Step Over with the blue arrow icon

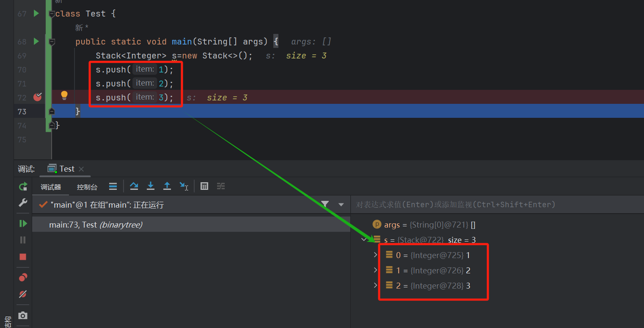(x=134, y=186)
